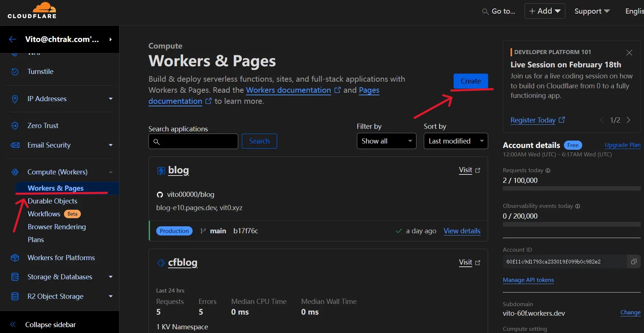The height and width of the screenshot is (333, 644).
Task: Click the Zero Trust sidebar icon
Action: point(15,126)
